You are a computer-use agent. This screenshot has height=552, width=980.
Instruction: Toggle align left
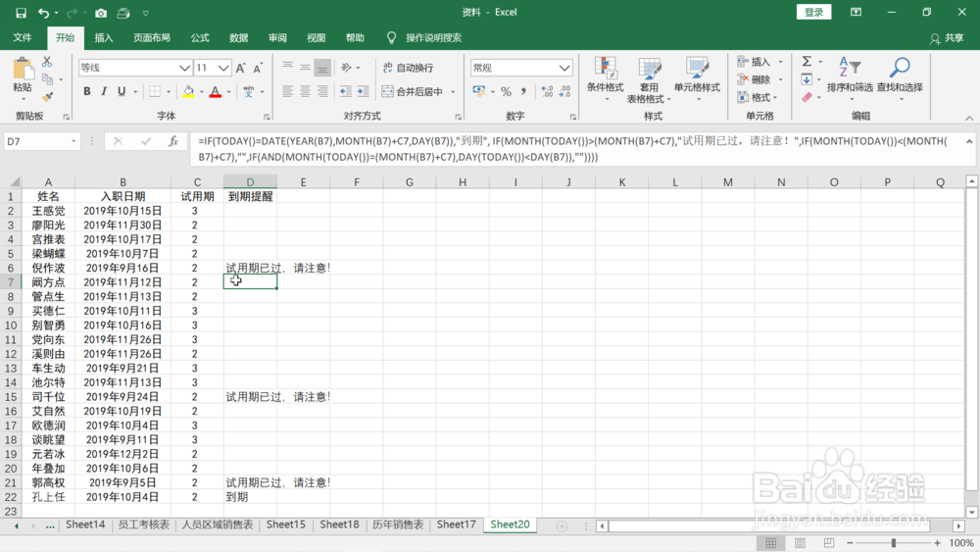pos(287,92)
